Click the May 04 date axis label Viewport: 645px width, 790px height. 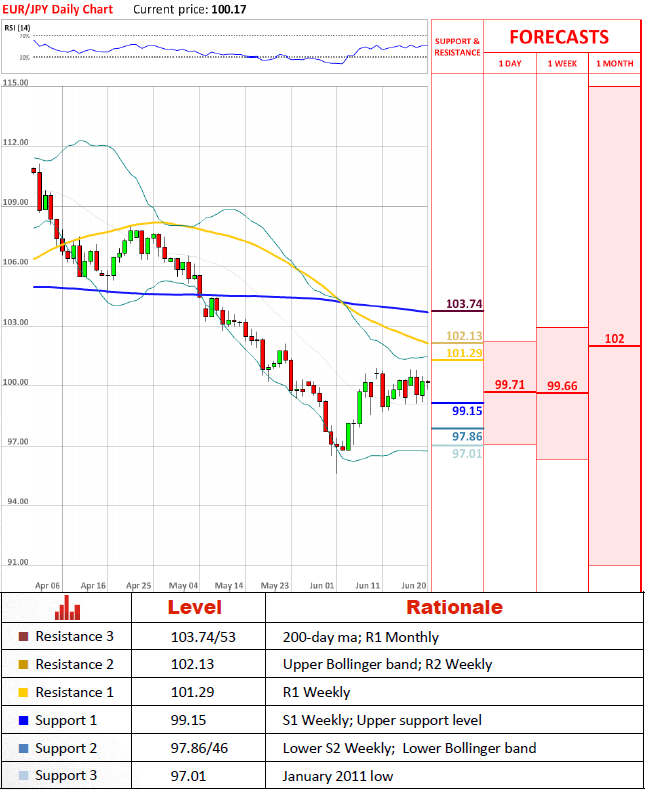point(184,585)
